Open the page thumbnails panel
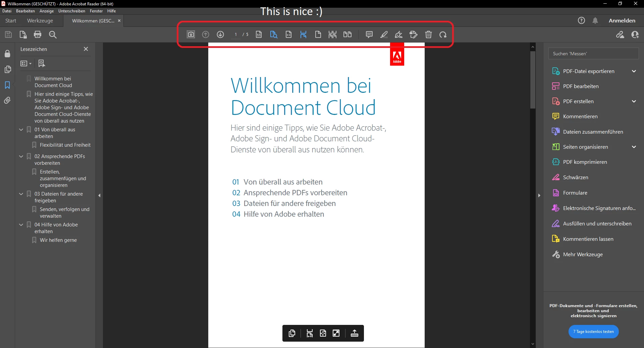The width and height of the screenshot is (644, 348). click(x=7, y=69)
